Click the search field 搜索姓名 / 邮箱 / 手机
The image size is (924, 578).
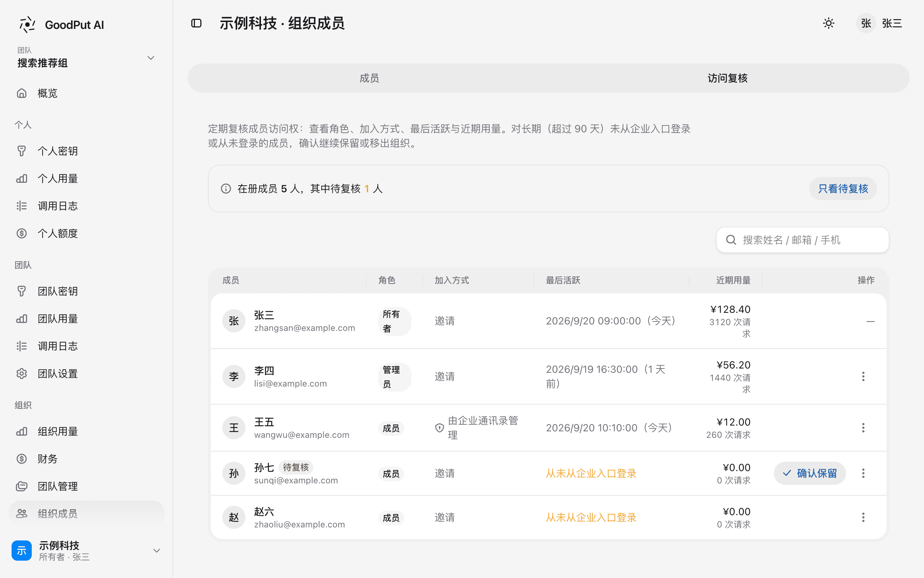point(803,240)
